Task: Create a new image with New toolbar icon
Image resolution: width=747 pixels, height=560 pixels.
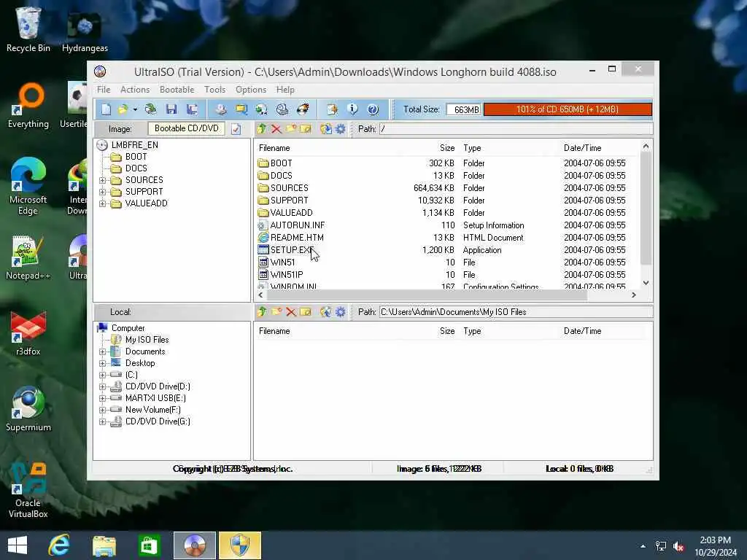Action: tap(106, 109)
